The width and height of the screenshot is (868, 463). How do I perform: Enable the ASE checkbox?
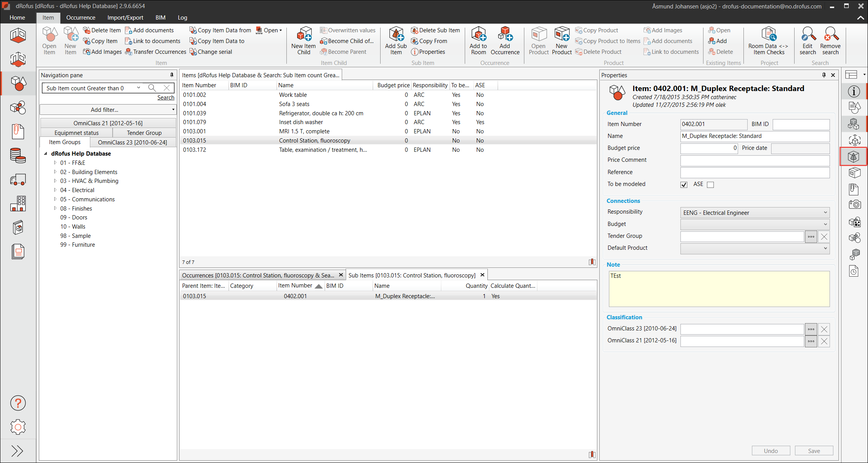click(x=710, y=185)
